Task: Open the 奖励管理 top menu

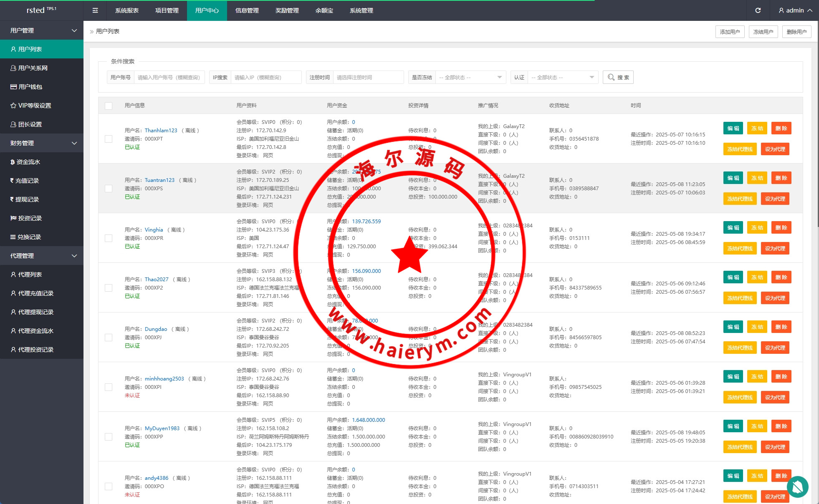Action: coord(287,10)
